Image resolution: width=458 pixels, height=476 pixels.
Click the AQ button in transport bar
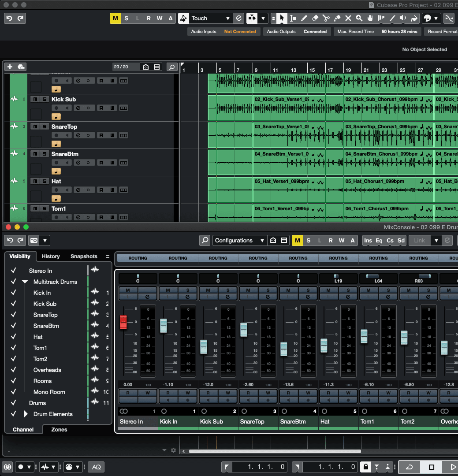coord(96,467)
